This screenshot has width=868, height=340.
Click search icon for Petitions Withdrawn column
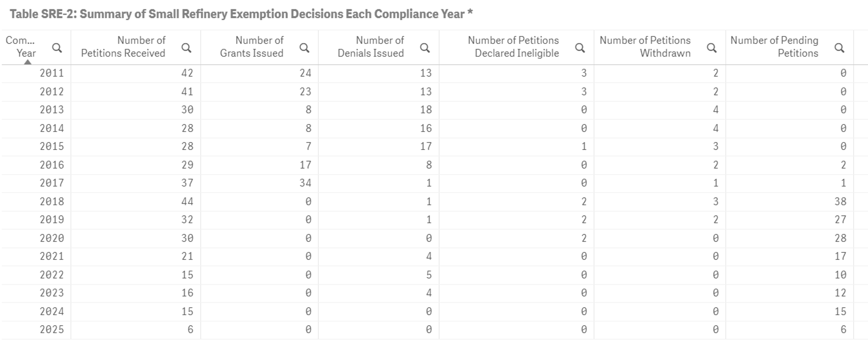coord(711,48)
